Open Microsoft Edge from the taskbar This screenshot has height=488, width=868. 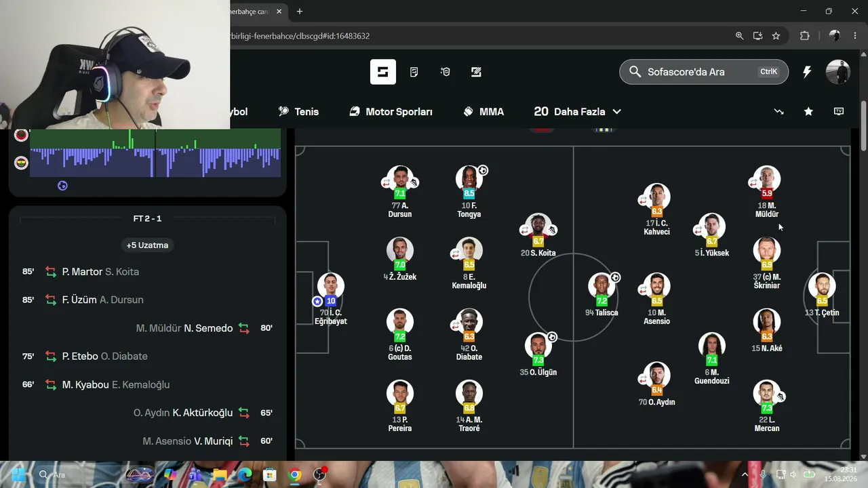pos(244,474)
